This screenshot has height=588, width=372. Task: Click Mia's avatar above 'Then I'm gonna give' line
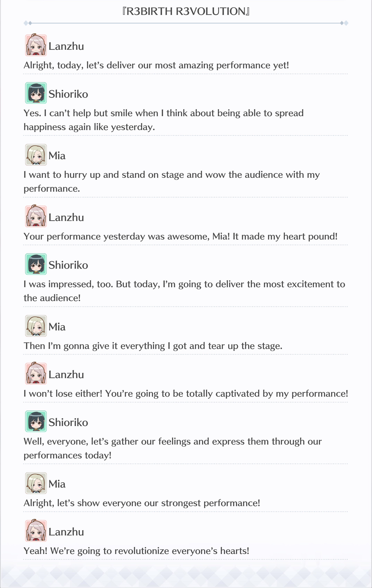[x=36, y=326]
